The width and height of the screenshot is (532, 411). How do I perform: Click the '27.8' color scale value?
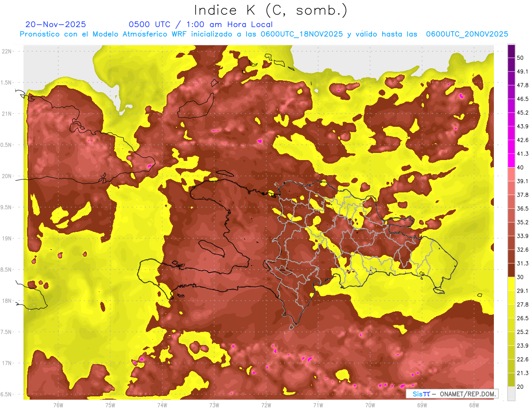[523, 305]
